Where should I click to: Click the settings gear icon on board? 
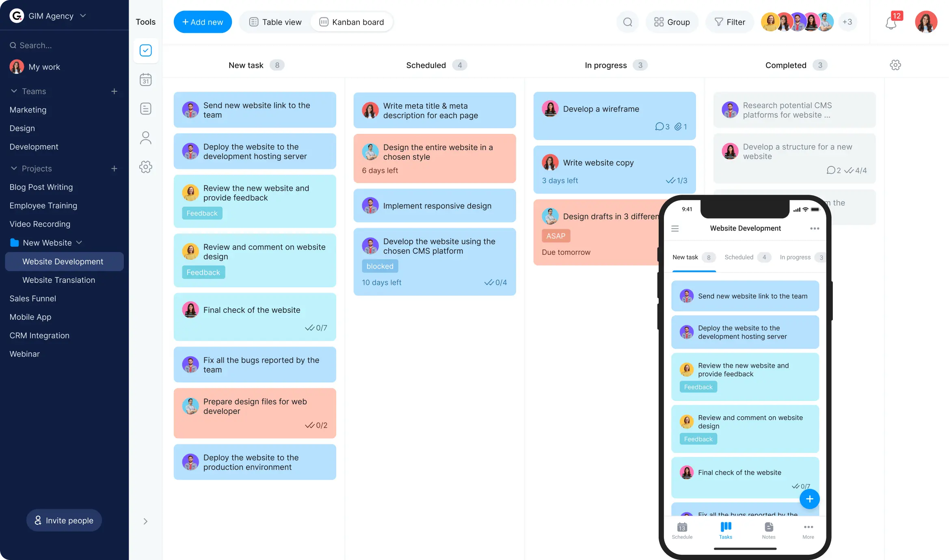click(896, 65)
